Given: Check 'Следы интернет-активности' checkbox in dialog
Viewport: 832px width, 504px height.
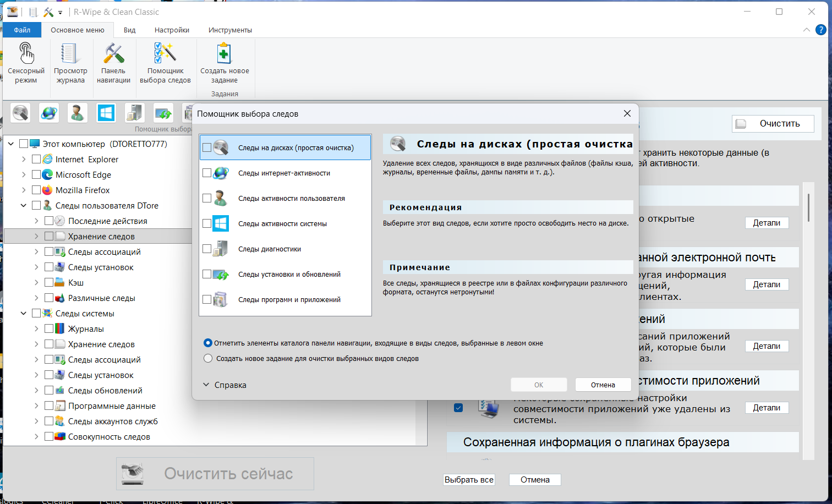Looking at the screenshot, I should (207, 173).
